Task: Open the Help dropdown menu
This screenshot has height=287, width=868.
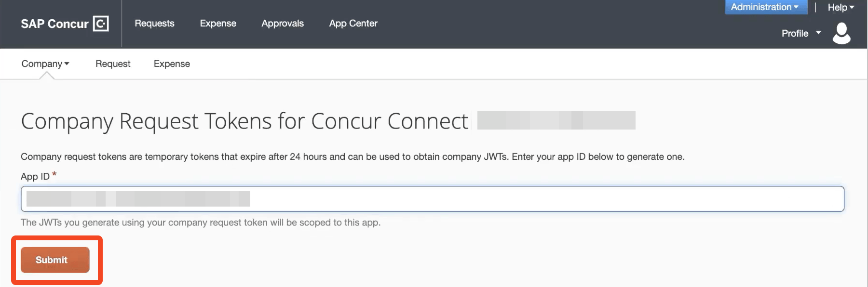Action: [841, 7]
